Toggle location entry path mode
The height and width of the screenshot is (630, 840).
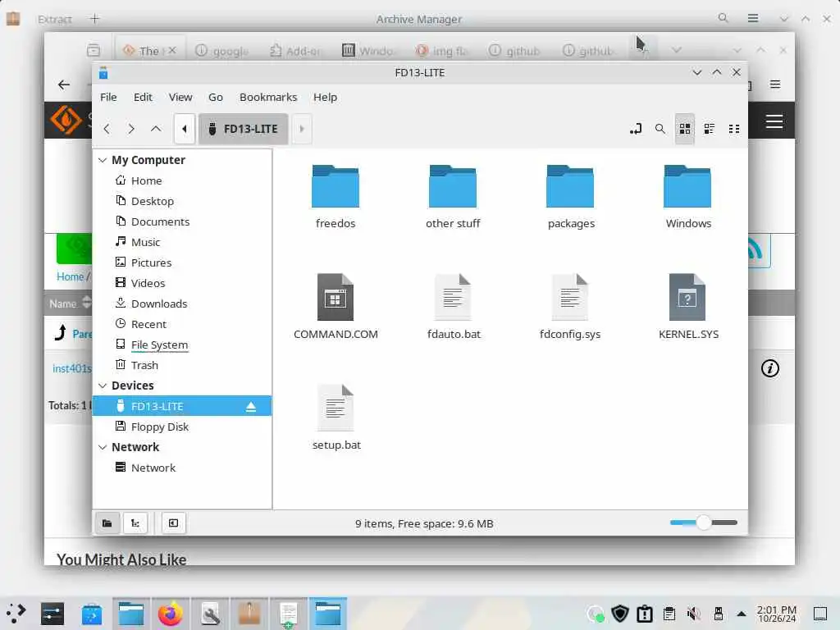636,129
